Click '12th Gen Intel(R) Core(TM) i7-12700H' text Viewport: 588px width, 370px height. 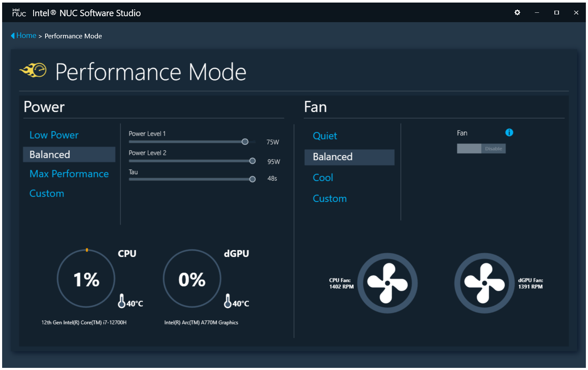pyautogui.click(x=84, y=323)
